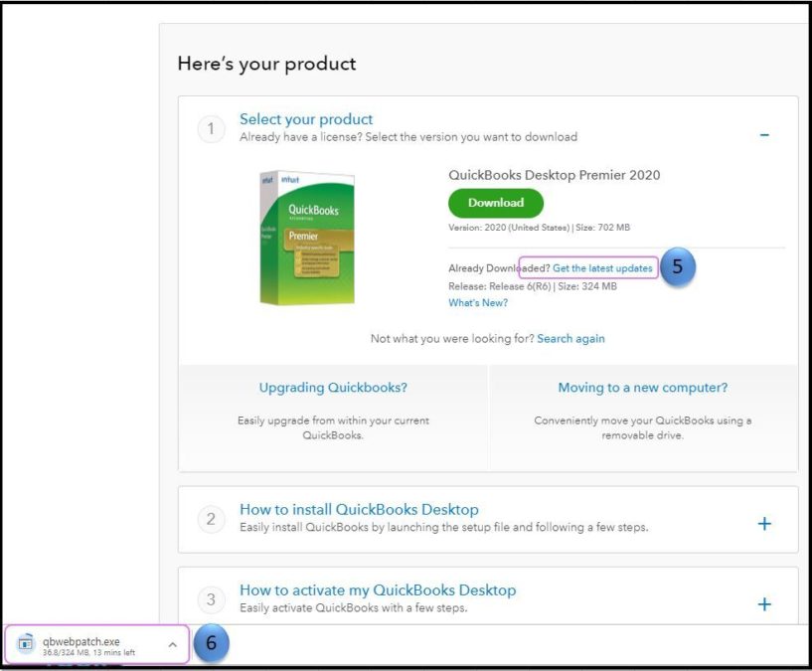Click the qbwebpatch.exe file icon
The image size is (812, 671).
pyautogui.click(x=27, y=643)
